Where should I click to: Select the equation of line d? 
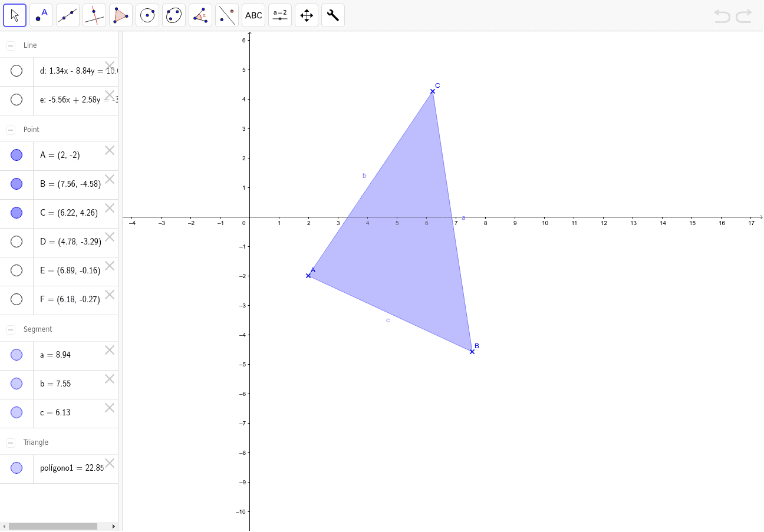[x=79, y=71]
